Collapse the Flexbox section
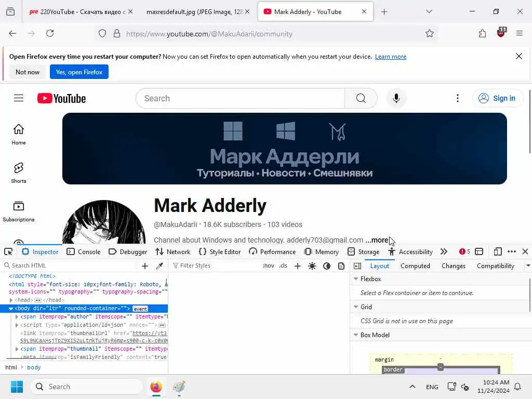The height and width of the screenshot is (399, 532). 356,278
